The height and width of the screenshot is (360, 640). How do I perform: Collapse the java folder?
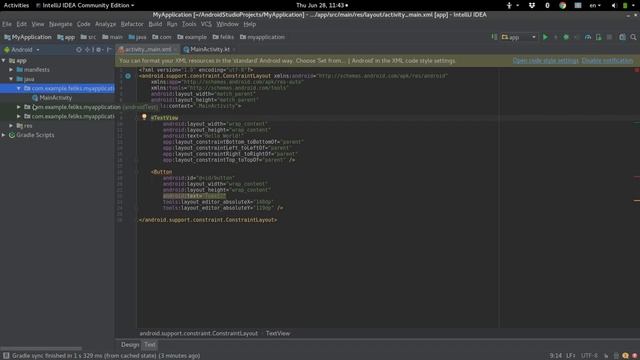tap(11, 79)
